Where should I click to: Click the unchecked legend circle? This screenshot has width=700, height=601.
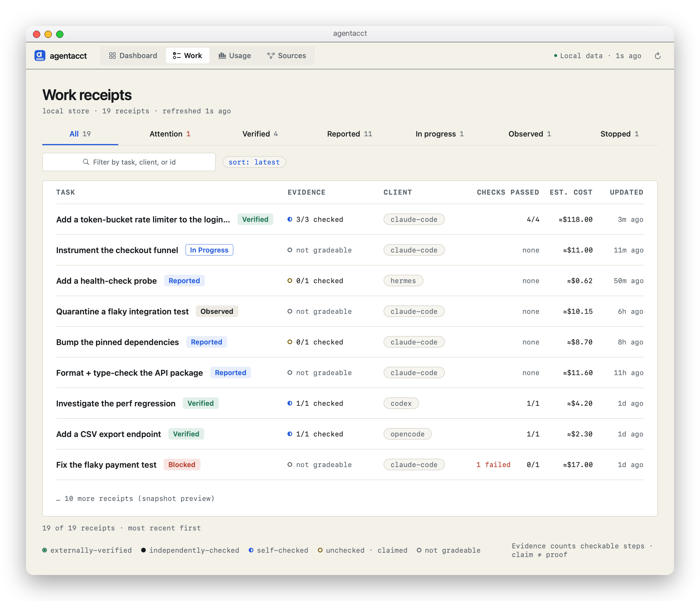[x=320, y=550]
